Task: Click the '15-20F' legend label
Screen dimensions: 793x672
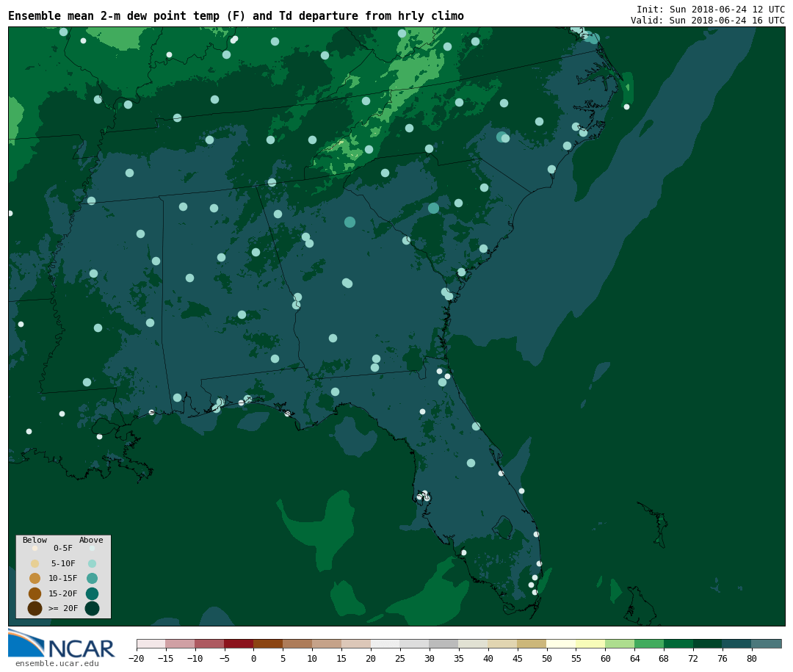Action: [63, 593]
